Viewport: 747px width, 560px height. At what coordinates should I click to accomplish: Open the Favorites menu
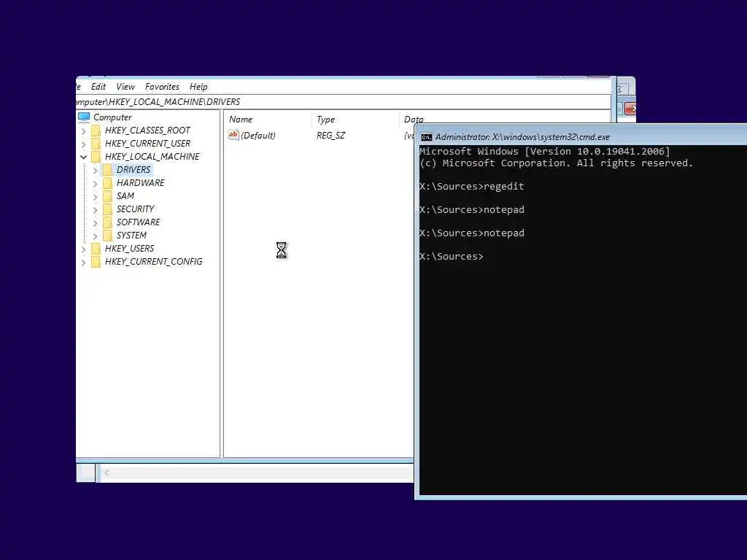click(162, 87)
